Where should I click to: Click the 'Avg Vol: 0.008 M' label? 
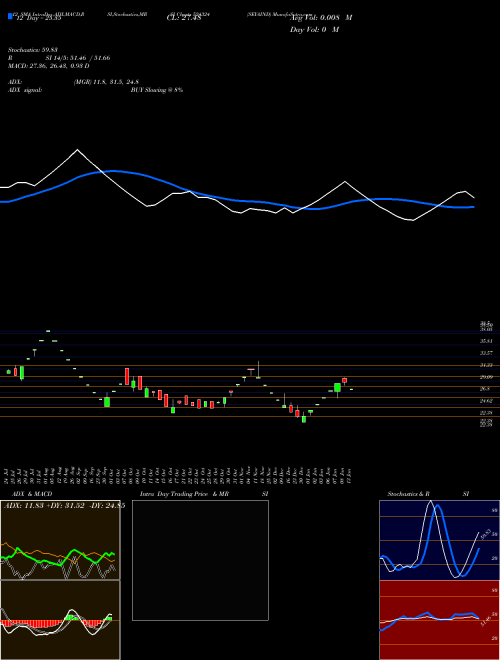[x=321, y=18]
